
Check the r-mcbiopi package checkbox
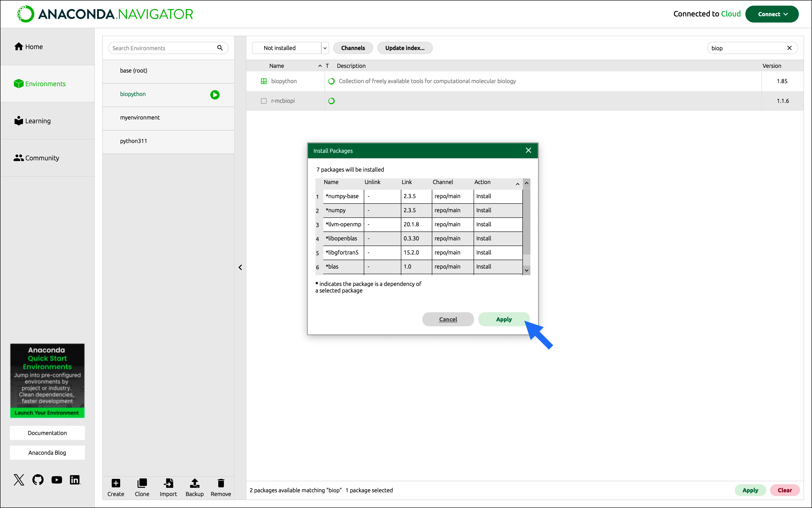[264, 101]
